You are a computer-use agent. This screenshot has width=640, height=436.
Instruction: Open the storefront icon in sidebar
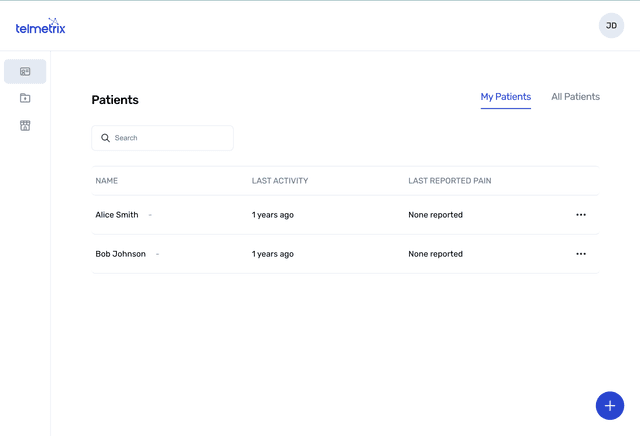tap(25, 126)
